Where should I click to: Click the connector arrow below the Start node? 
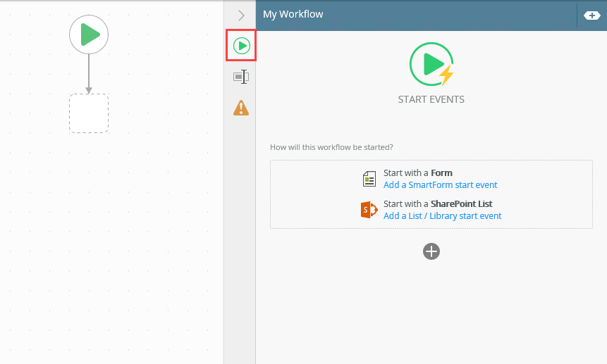(89, 74)
